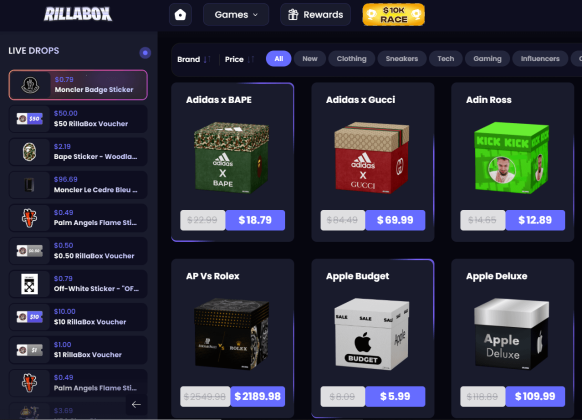The image size is (582, 420).
Task: Go to the home icon button
Action: click(180, 14)
